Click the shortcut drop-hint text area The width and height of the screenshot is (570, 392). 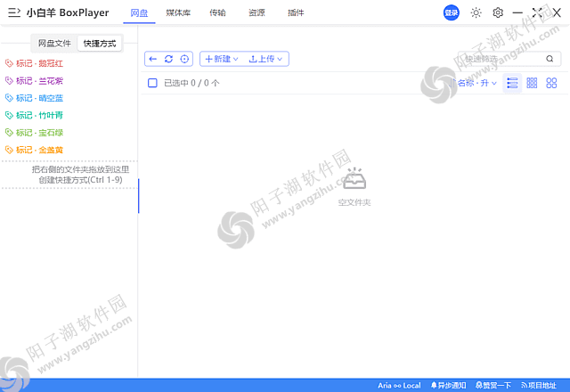(80, 175)
